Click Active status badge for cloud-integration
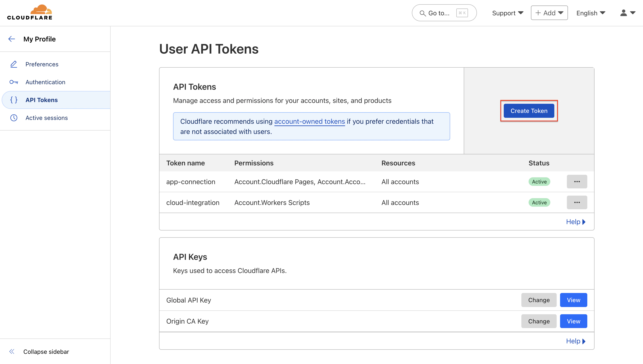 pos(539,202)
